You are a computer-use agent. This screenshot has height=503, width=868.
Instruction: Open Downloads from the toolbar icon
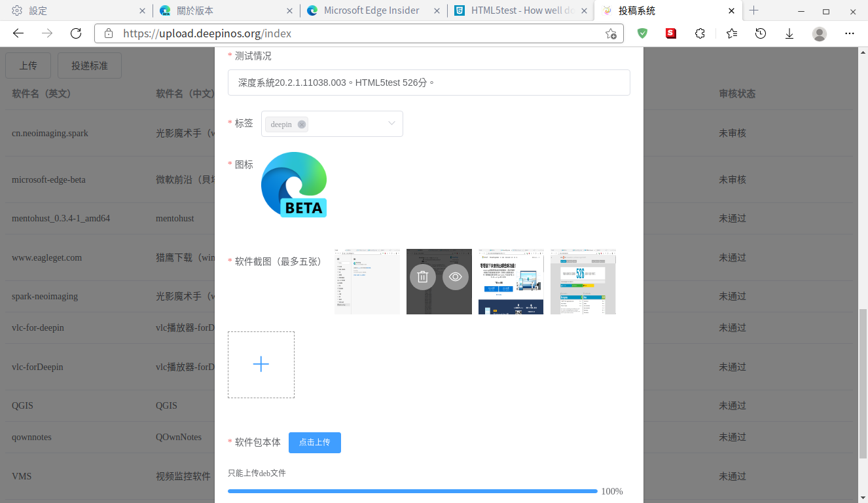[x=789, y=33]
